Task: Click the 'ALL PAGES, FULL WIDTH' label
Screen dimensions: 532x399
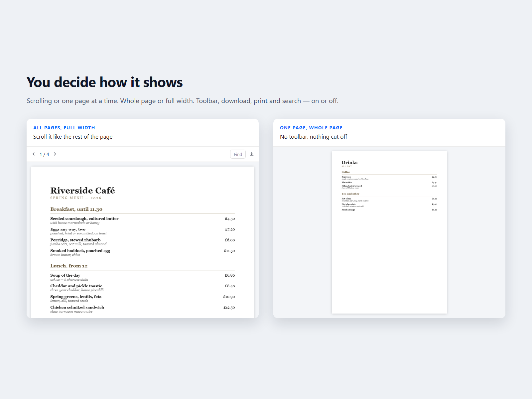Action: [x=64, y=128]
